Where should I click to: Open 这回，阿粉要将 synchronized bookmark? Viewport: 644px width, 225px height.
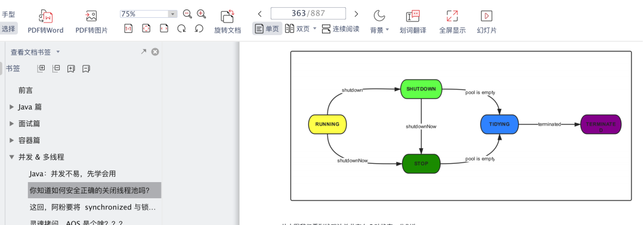[x=92, y=207]
